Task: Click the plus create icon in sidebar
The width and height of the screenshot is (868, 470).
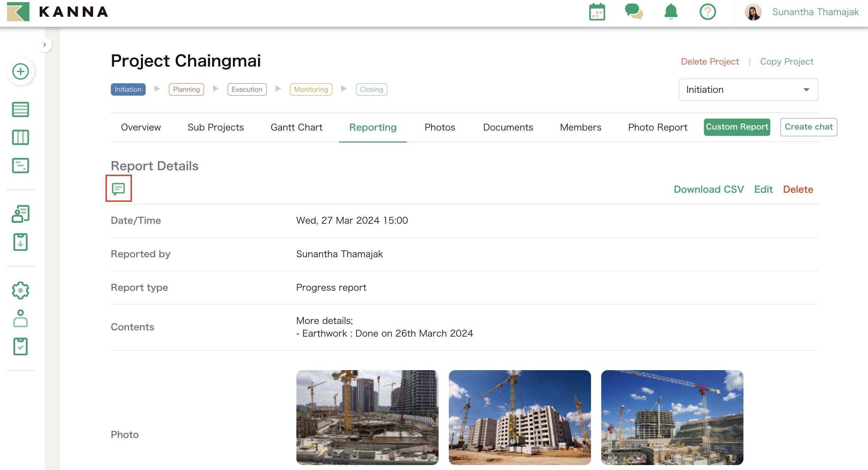Action: click(20, 72)
